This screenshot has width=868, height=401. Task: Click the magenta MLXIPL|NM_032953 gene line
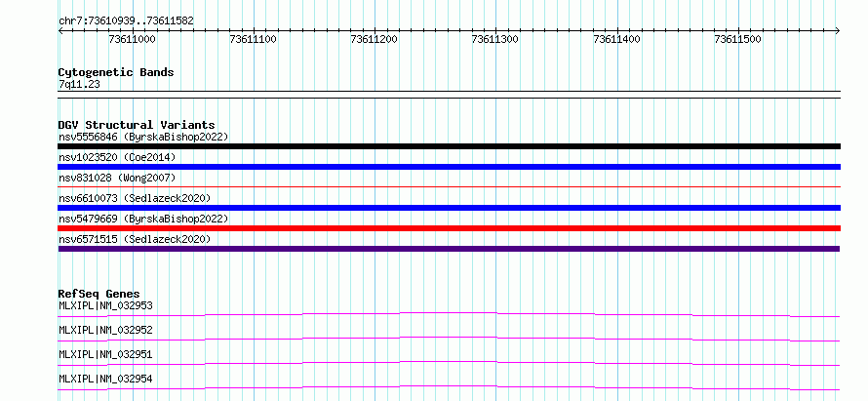449,314
